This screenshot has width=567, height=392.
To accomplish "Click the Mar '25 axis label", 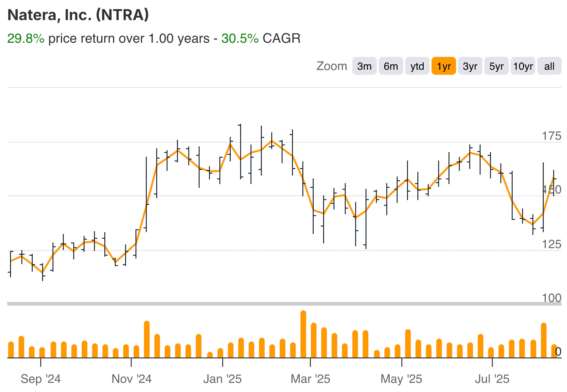I will click(310, 379).
